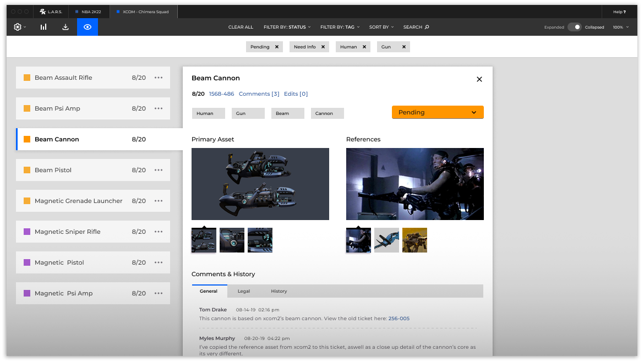The width and height of the screenshot is (644, 362).
Task: Click the search magnifier icon
Action: tap(427, 27)
